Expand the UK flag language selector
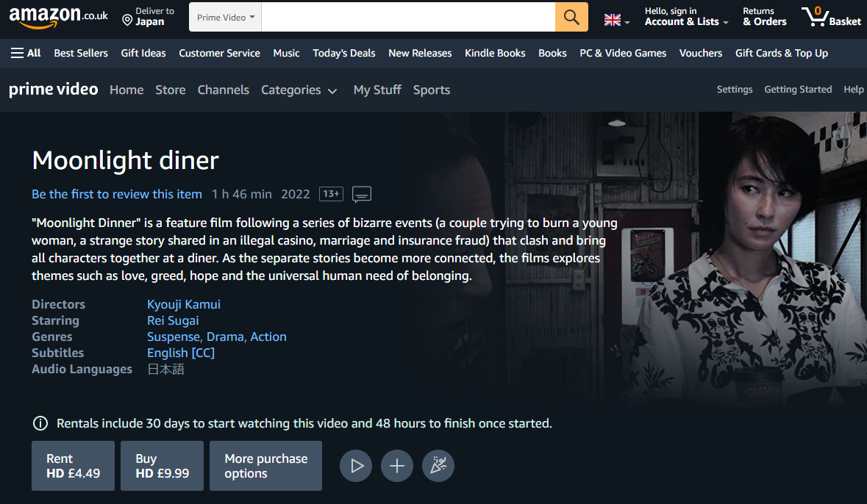The width and height of the screenshot is (867, 504). pyautogui.click(x=616, y=21)
